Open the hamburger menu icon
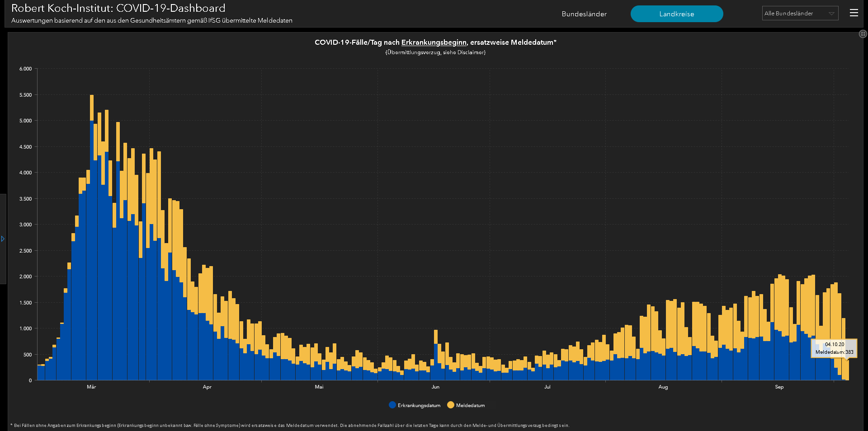The image size is (868, 431). tap(854, 13)
